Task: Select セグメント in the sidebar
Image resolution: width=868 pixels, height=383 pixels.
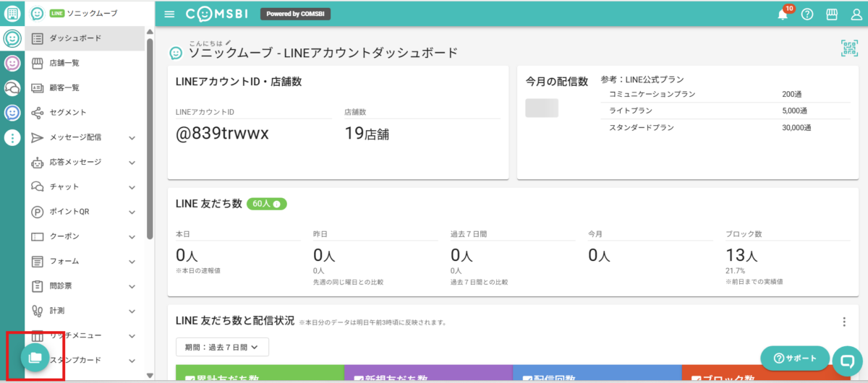Action: pyautogui.click(x=67, y=112)
